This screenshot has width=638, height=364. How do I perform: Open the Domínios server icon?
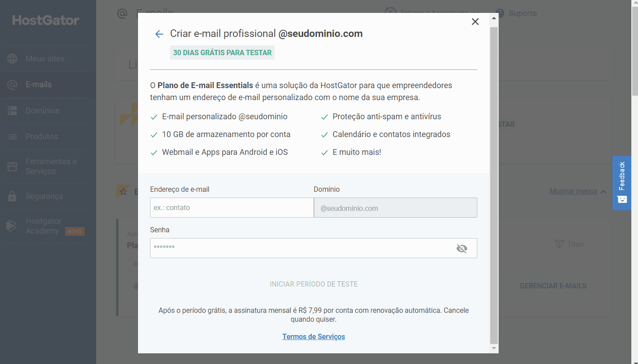coord(12,111)
